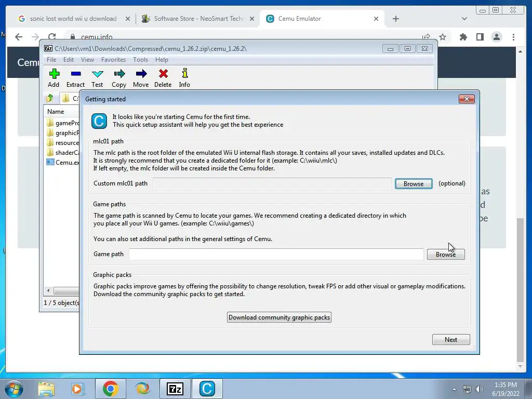Show hidden icons in system tray
532x399 pixels.
click(x=454, y=389)
